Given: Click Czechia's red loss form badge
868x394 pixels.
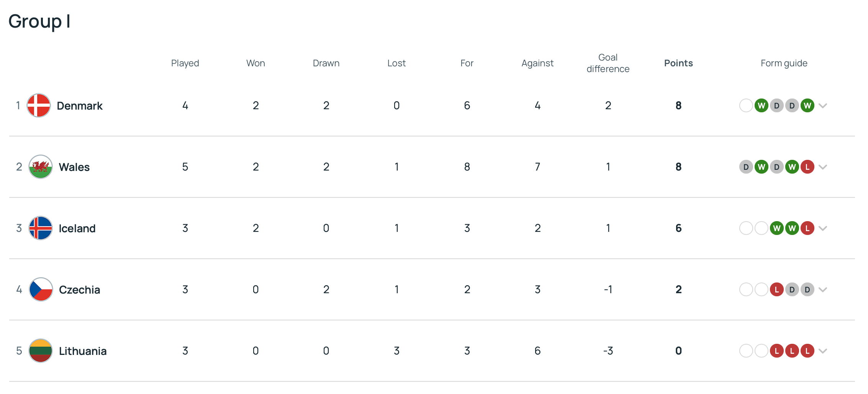Looking at the screenshot, I should point(776,289).
